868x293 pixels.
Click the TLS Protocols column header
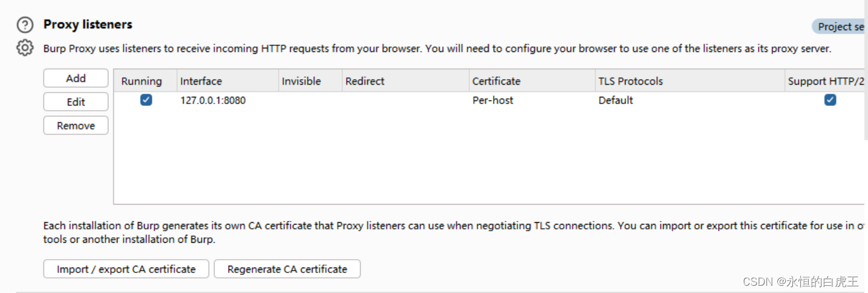pos(690,81)
